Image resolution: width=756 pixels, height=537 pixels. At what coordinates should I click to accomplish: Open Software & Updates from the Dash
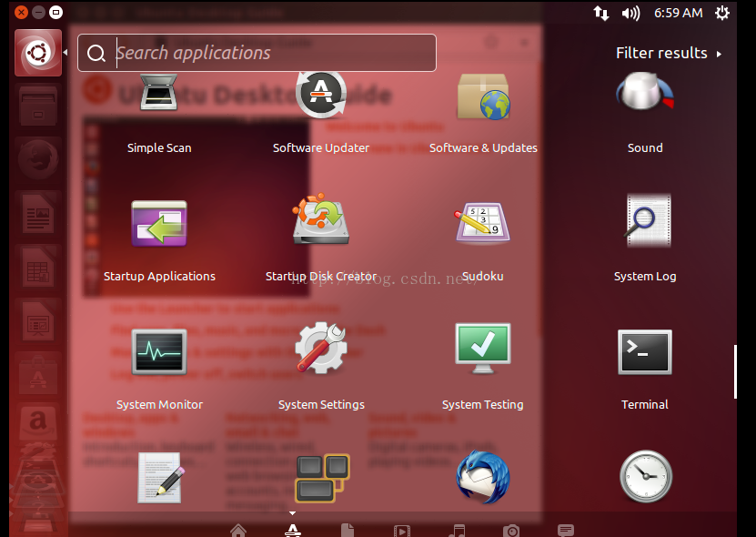tap(483, 96)
